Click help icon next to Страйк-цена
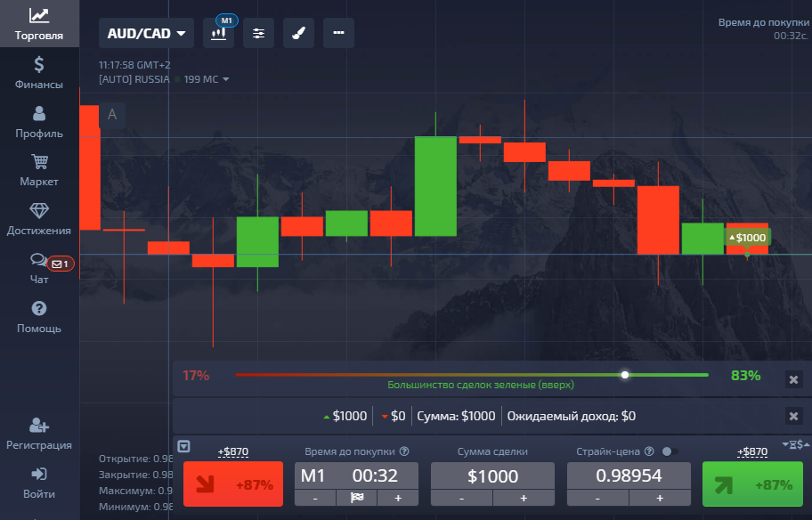 coord(648,451)
